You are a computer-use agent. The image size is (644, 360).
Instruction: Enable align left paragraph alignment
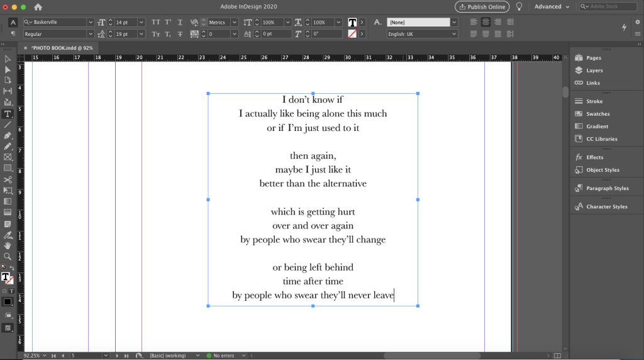pos(473,22)
